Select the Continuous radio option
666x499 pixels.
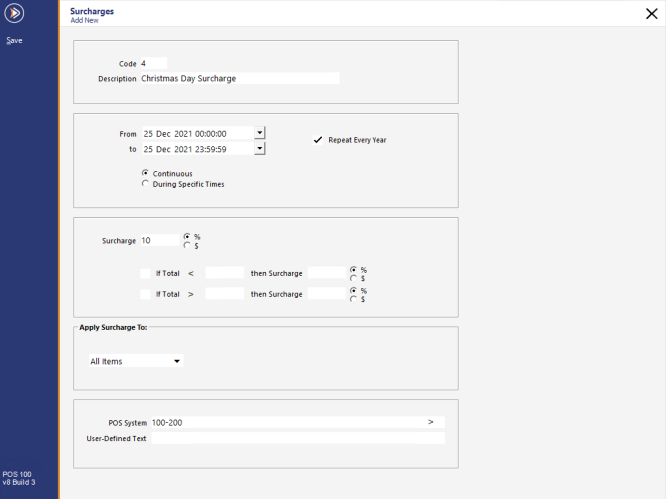click(145, 173)
